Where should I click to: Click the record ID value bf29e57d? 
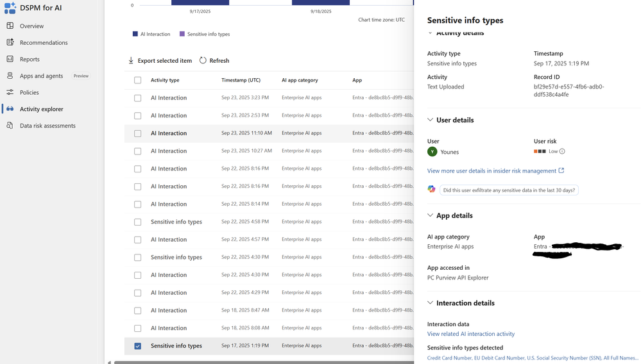point(568,90)
